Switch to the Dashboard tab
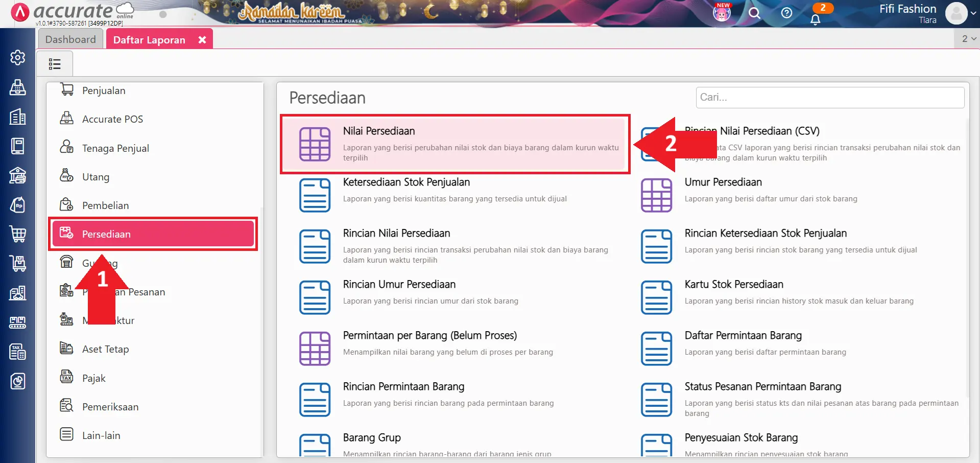 point(70,39)
